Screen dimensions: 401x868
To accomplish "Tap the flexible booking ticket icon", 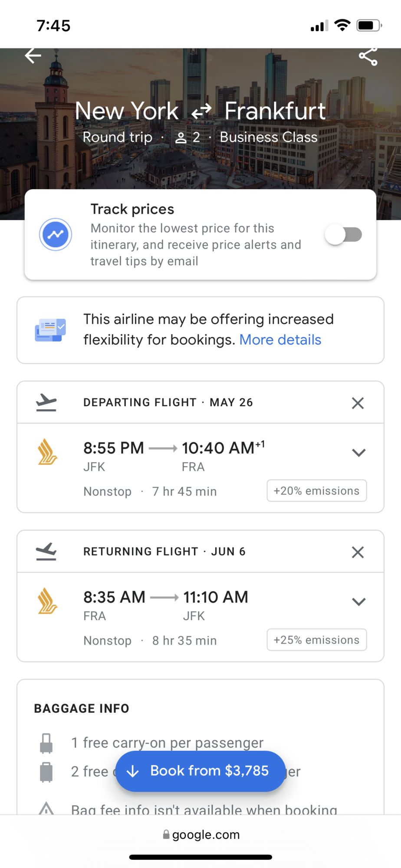I will (50, 330).
